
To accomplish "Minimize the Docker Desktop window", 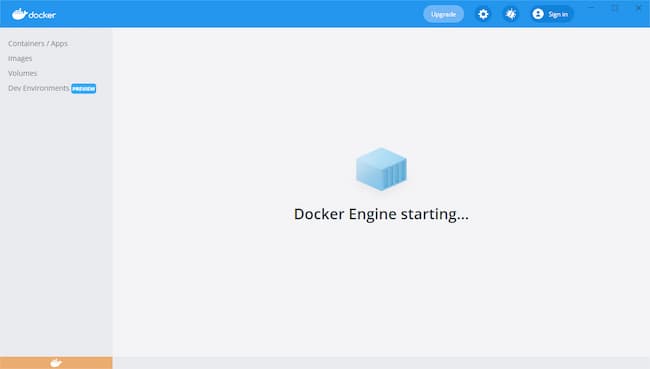I will (x=592, y=7).
